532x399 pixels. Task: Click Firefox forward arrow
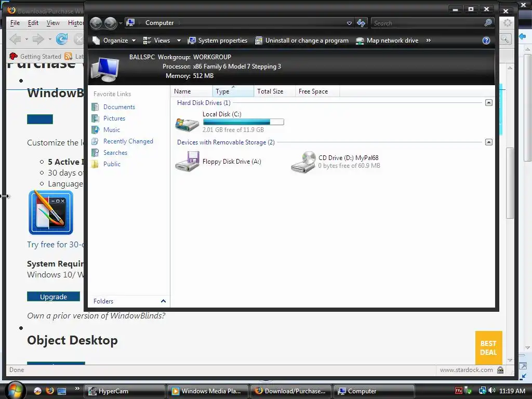(38, 39)
